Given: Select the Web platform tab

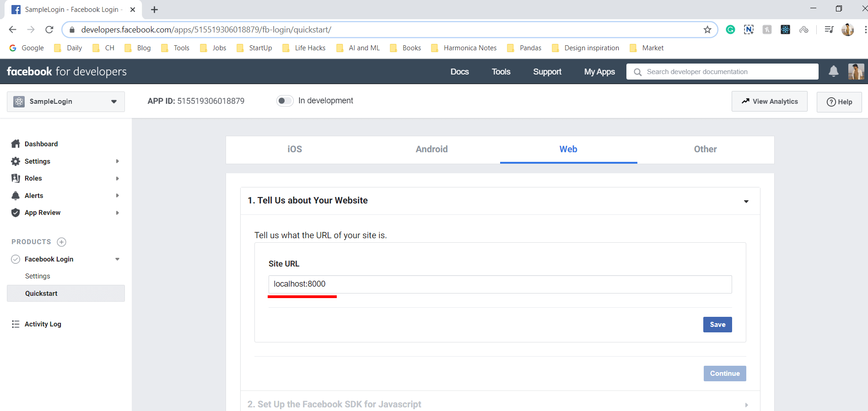Looking at the screenshot, I should 568,149.
